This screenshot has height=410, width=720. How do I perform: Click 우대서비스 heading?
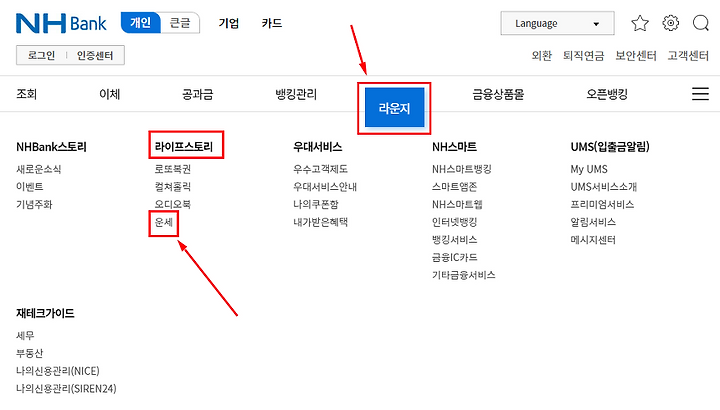[318, 147]
